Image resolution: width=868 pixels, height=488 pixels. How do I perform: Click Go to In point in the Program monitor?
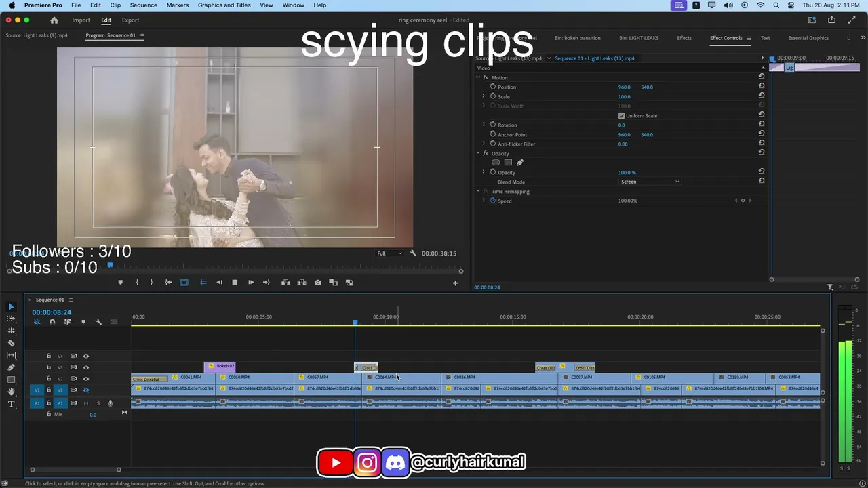tap(168, 283)
